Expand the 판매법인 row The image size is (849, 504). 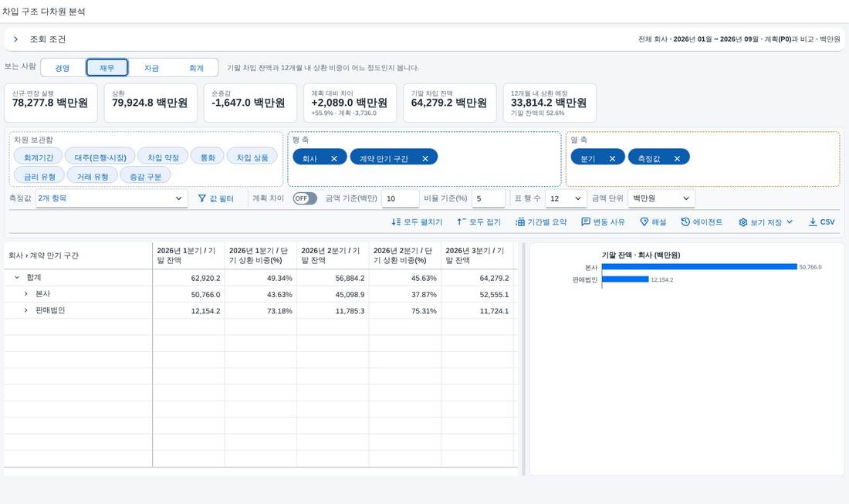point(25,310)
